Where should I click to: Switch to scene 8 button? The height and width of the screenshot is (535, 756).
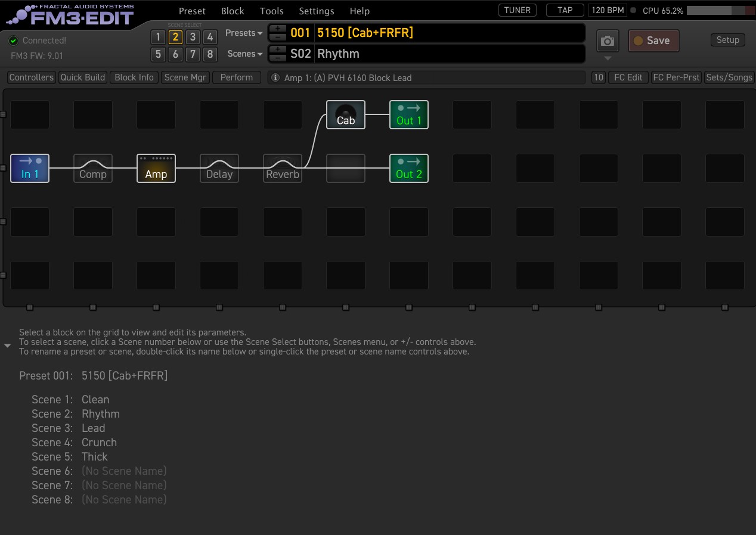point(209,54)
